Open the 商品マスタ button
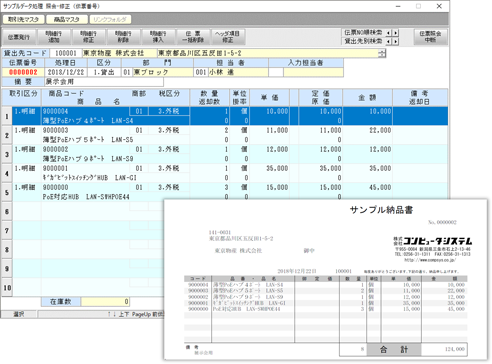The width and height of the screenshot is (492, 364). click(67, 19)
